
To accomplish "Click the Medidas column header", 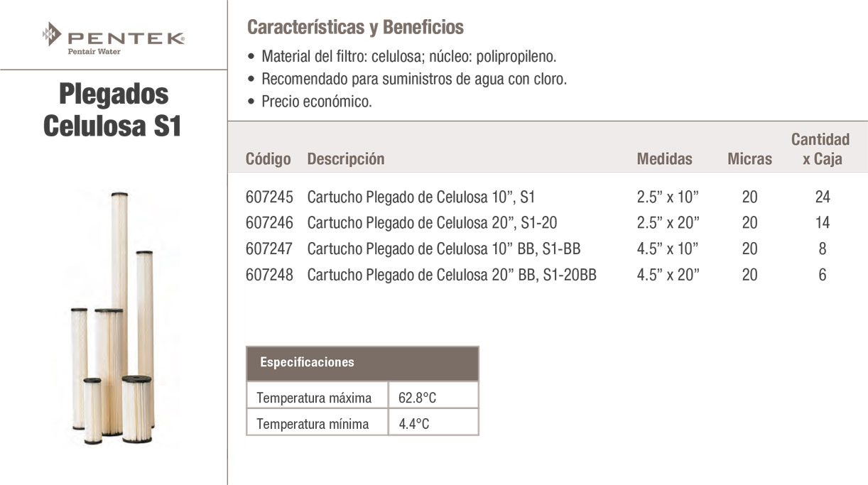I will pyautogui.click(x=664, y=159).
